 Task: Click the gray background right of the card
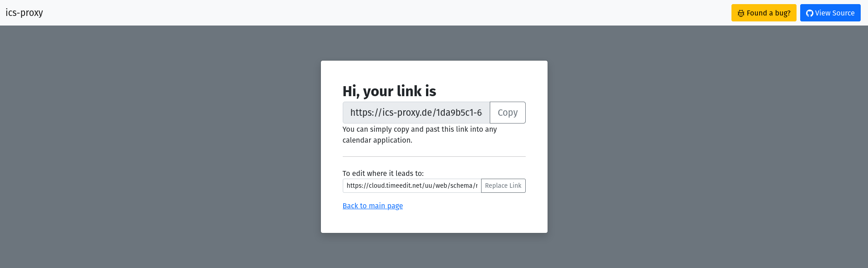706,146
